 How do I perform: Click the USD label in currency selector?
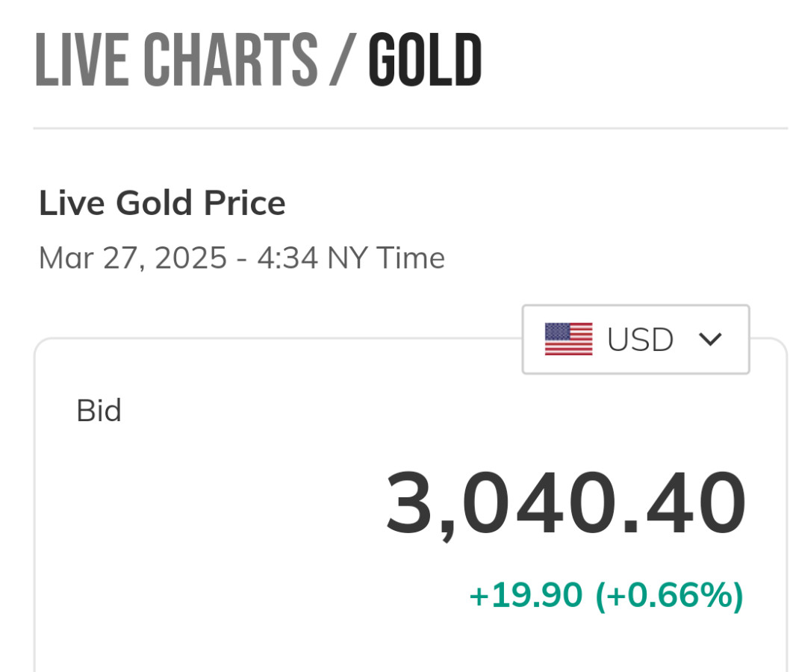pyautogui.click(x=640, y=340)
